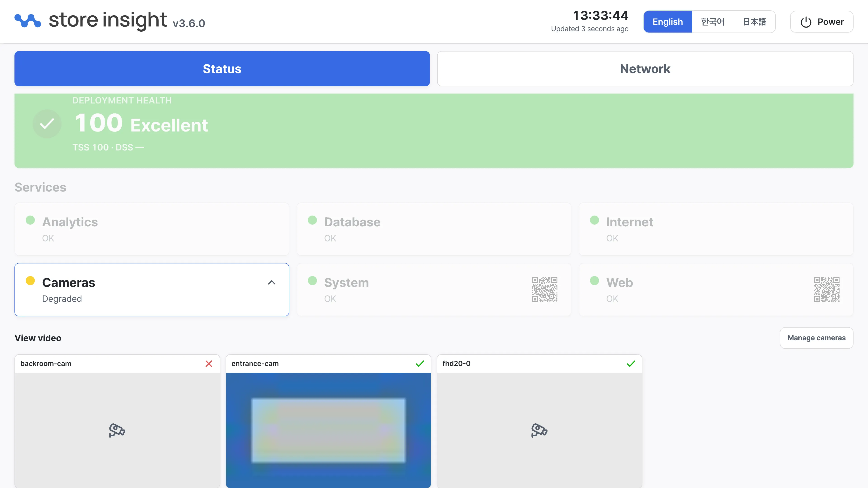Click the v3.6.0 version text
The height and width of the screenshot is (488, 868).
pos(189,23)
